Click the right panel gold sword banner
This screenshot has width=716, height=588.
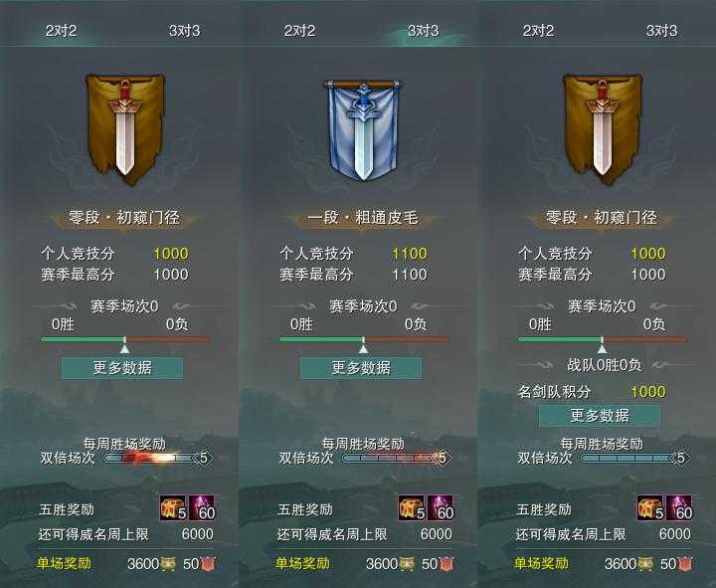(x=603, y=129)
